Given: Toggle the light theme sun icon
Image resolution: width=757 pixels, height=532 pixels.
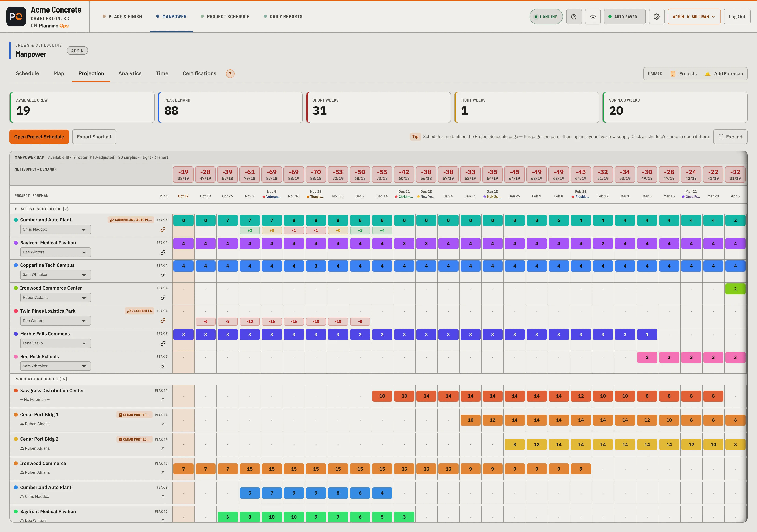Looking at the screenshot, I should 593,17.
